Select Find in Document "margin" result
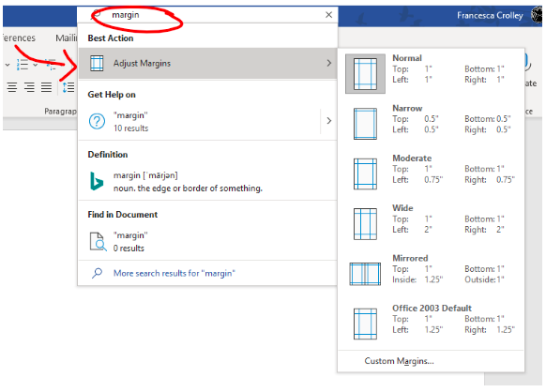Viewport: 546px width, 392px height. click(x=207, y=242)
